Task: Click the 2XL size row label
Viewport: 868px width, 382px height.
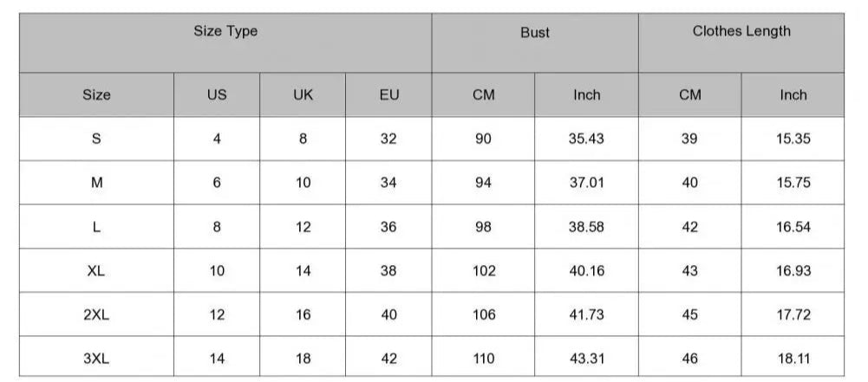Action: click(x=96, y=314)
